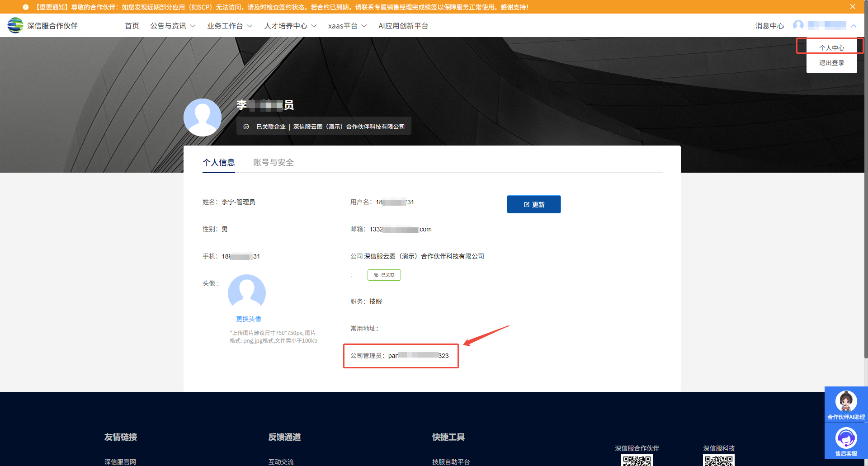Screen dimensions: 868x466
Task: Open the 售后客服 headset support icon
Action: click(x=846, y=441)
